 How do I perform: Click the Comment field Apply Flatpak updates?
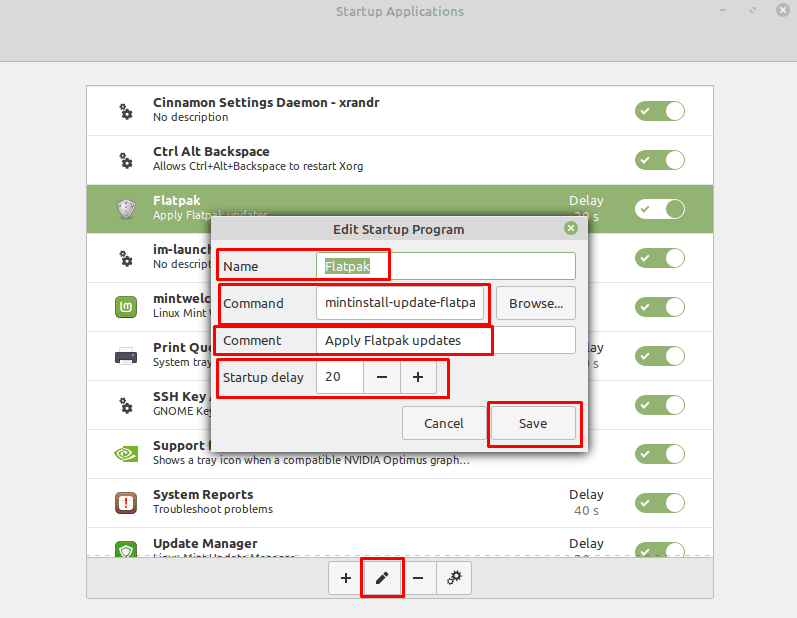(x=446, y=340)
